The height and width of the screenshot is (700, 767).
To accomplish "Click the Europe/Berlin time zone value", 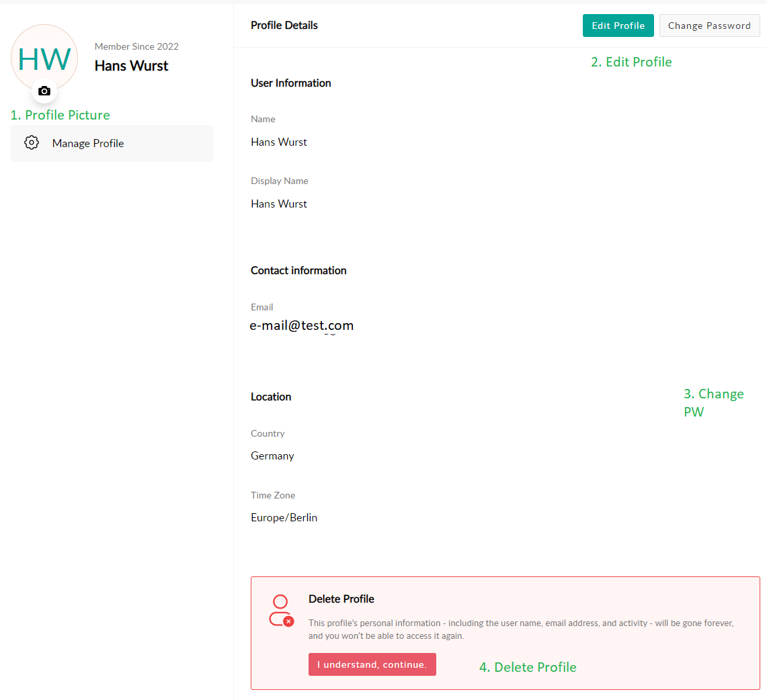I will tap(284, 517).
